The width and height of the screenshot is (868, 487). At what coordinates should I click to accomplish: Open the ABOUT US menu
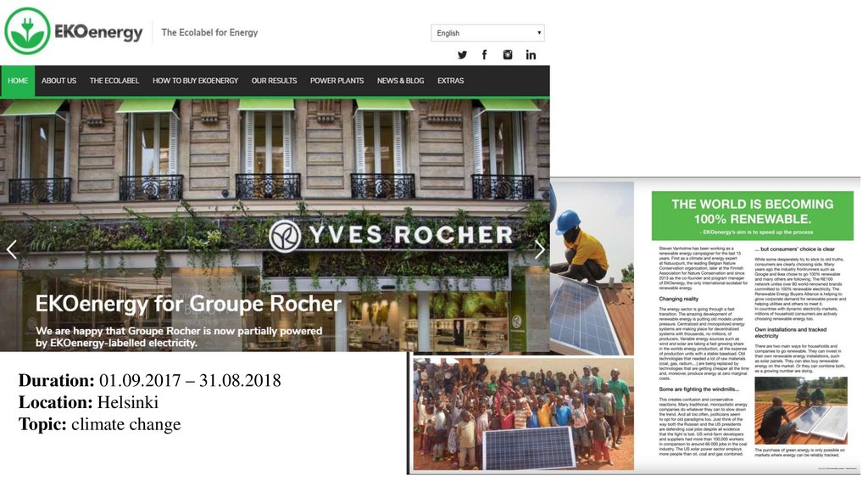tap(58, 81)
